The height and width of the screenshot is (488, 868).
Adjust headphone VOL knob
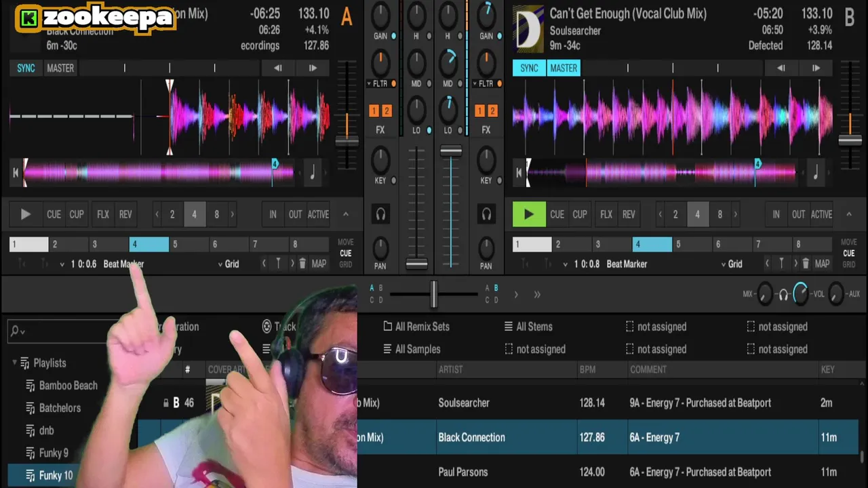(x=800, y=293)
